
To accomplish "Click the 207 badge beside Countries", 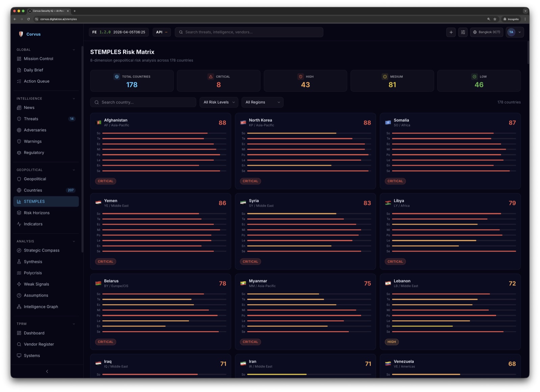I will (x=71, y=190).
